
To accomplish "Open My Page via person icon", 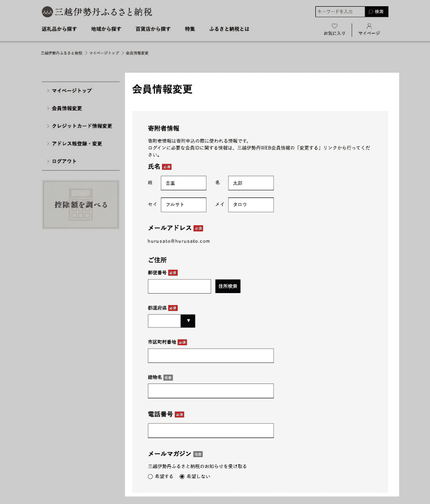I will pos(369,27).
